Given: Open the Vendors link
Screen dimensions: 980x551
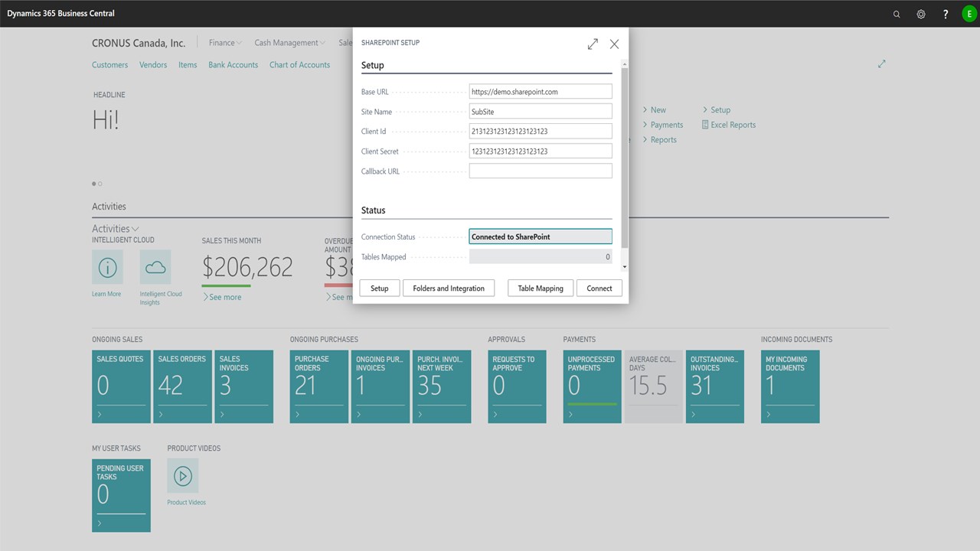Looking at the screenshot, I should [153, 65].
